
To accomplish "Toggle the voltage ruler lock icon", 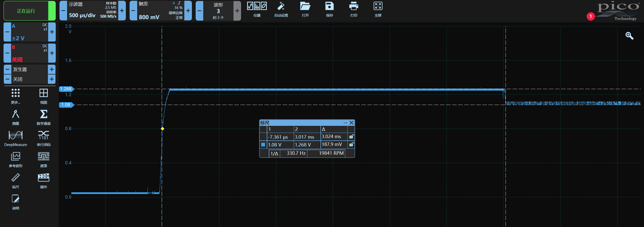I will [x=351, y=144].
